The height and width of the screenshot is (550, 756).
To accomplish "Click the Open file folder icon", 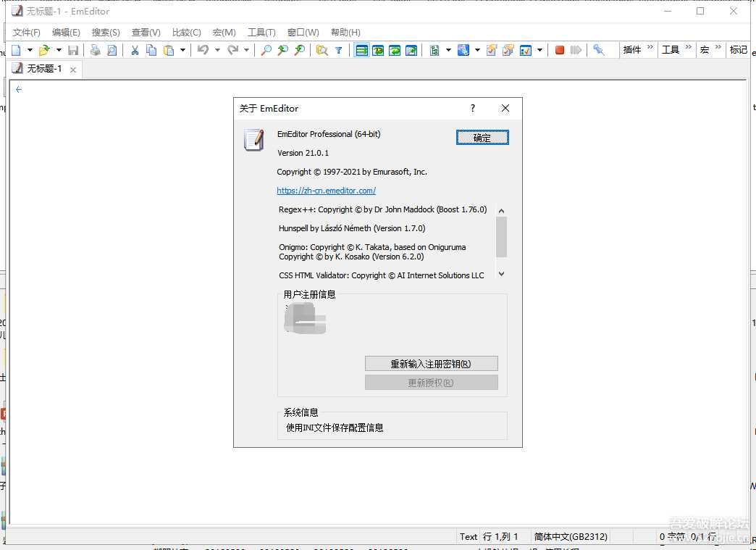I will (44, 50).
